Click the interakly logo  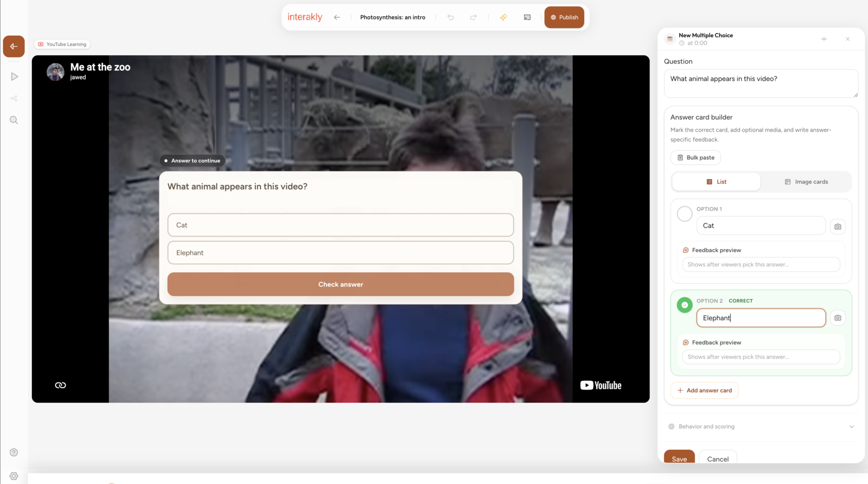(x=305, y=17)
